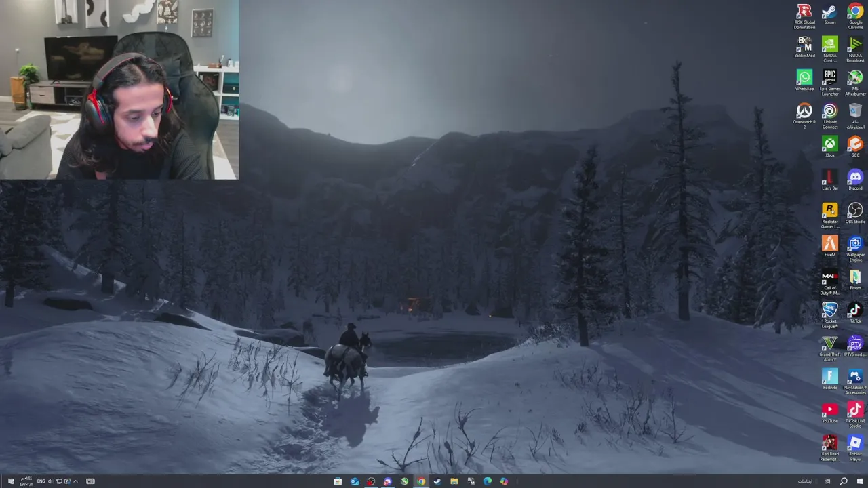This screenshot has width=868, height=488.
Task: Launch the Liar's Bar desktop shortcut
Action: tap(829, 178)
